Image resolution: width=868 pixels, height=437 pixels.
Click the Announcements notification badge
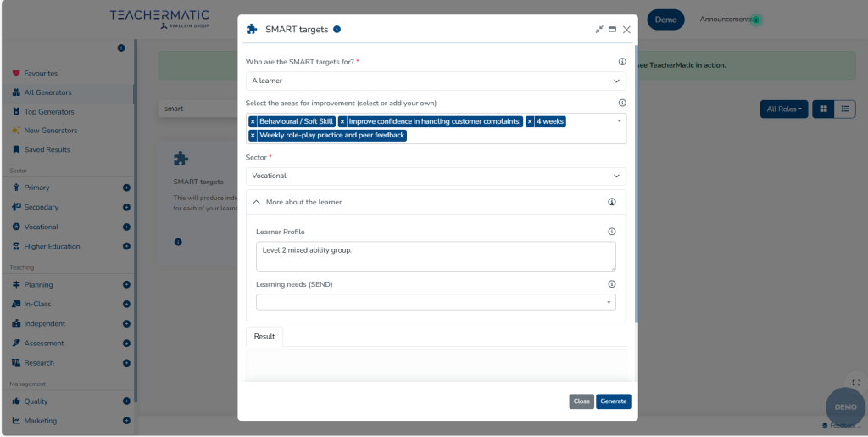[x=756, y=20]
